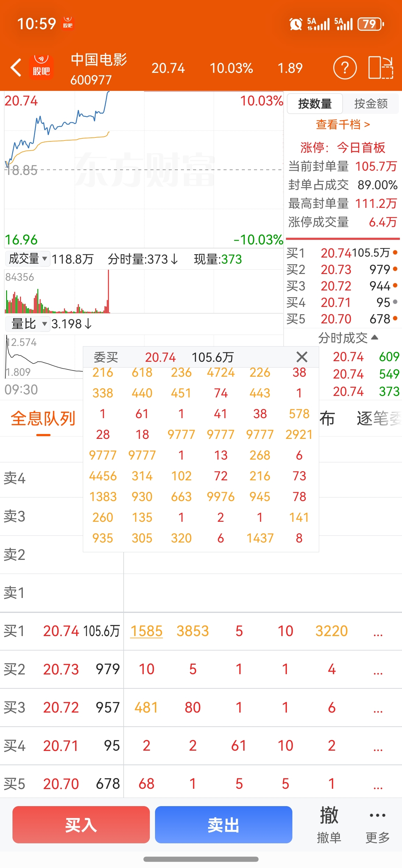Screen dimensions: 402x868
Task: Tap the orange dot beside 买3 944
Action: coord(395,285)
